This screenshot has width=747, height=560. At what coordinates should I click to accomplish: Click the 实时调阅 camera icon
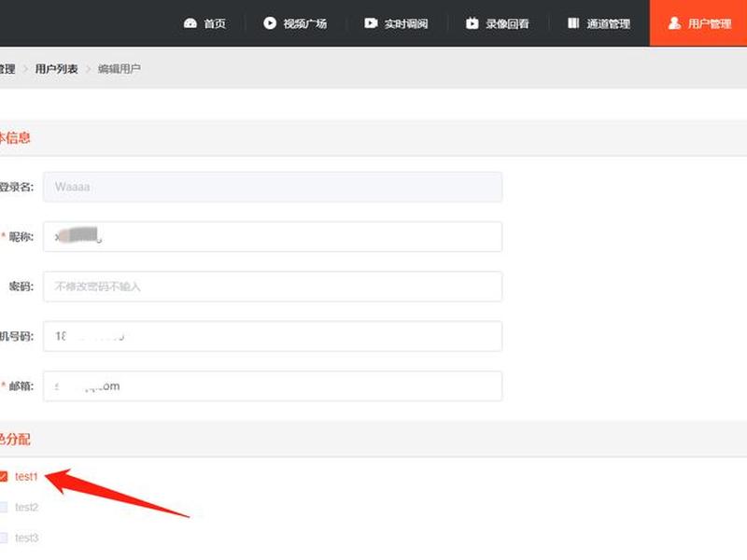coord(371,22)
